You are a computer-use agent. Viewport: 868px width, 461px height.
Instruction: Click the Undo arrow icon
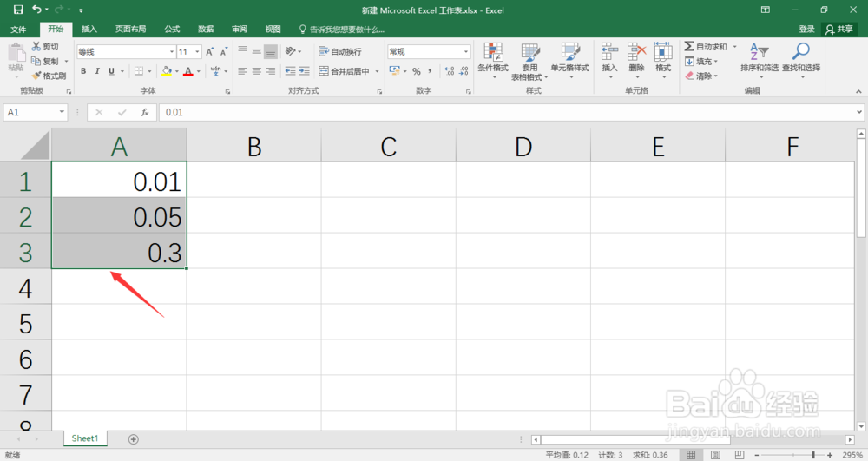[x=37, y=10]
